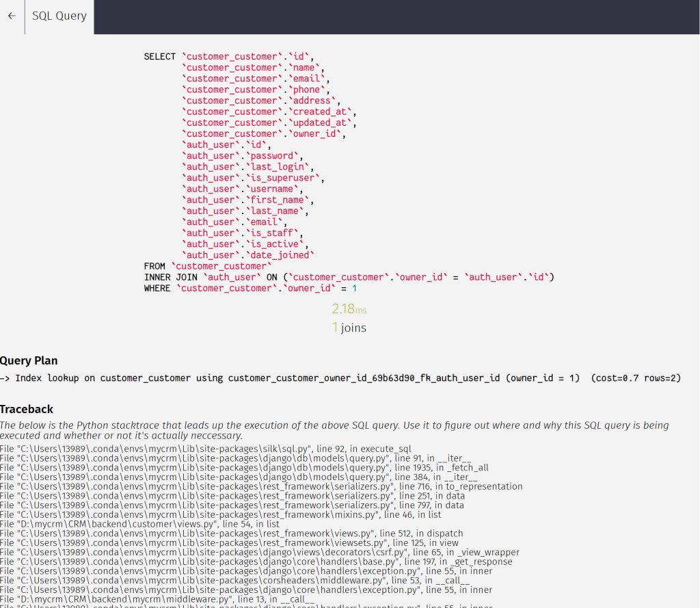700x608 pixels.
Task: Click the Index lookup query plan line
Action: [340, 378]
